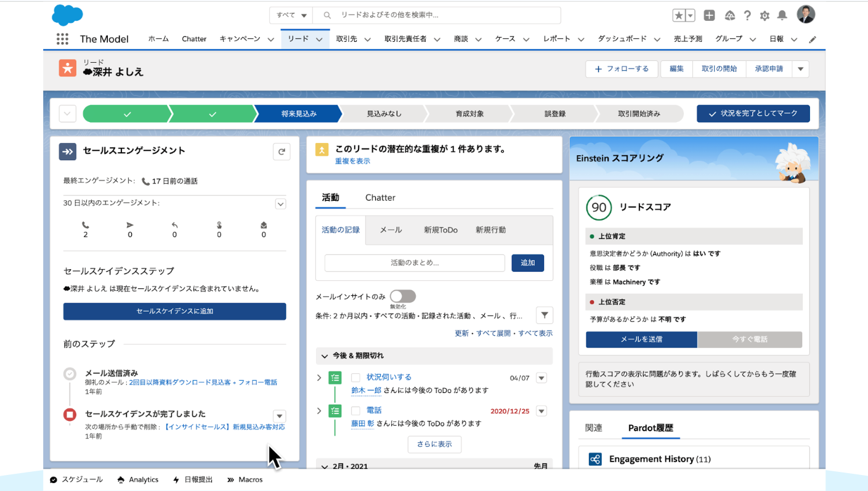Collapse the 今後 & 期限切れ section

pyautogui.click(x=325, y=355)
